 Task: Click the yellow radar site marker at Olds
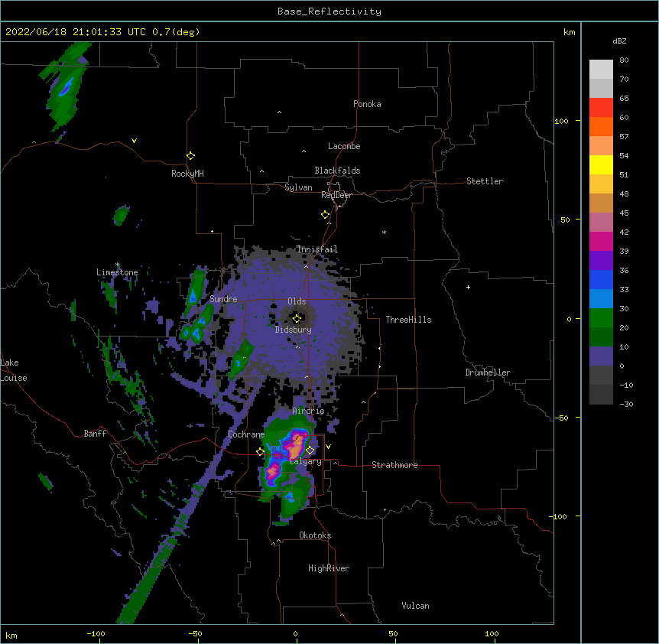tap(297, 318)
